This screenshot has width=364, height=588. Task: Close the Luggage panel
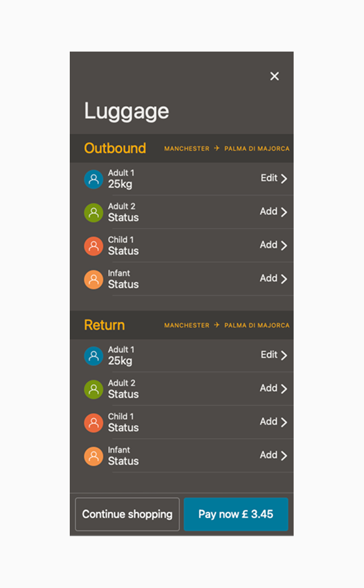coord(274,76)
